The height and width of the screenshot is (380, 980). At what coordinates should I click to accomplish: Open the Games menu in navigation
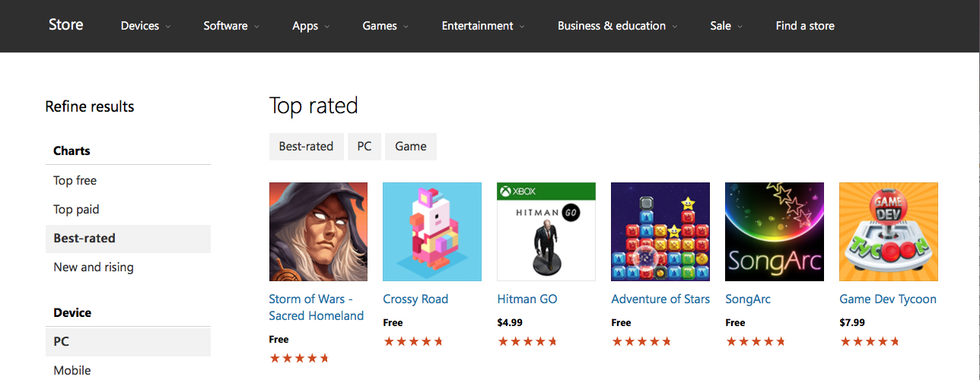(x=385, y=26)
